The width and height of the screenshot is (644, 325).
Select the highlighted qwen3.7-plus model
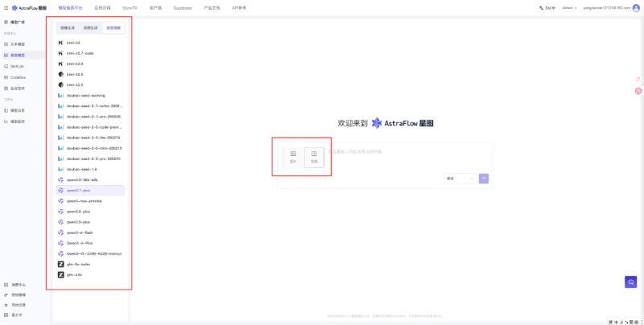pyautogui.click(x=90, y=191)
